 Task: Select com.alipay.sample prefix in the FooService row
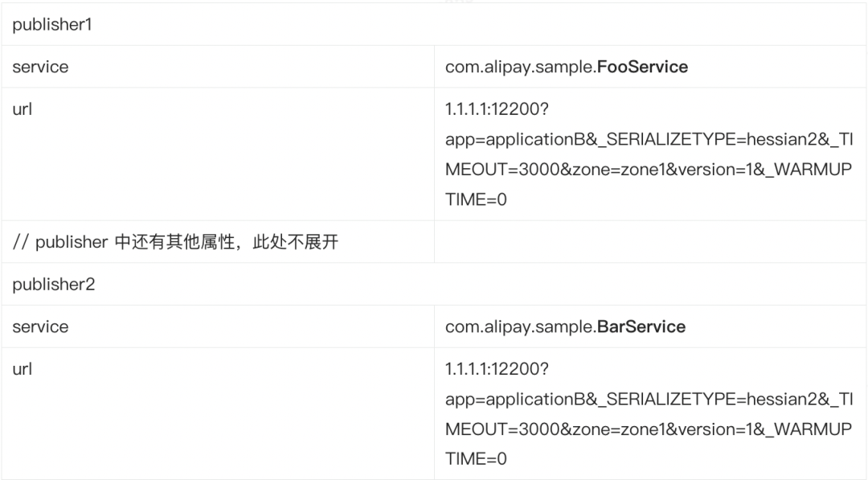point(521,67)
